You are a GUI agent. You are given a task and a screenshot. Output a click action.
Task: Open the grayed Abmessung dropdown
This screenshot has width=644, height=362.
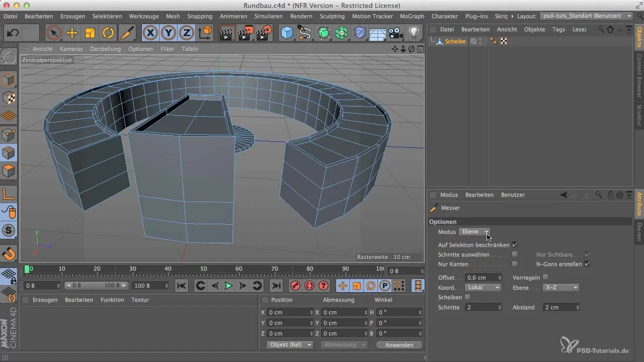pyautogui.click(x=344, y=345)
